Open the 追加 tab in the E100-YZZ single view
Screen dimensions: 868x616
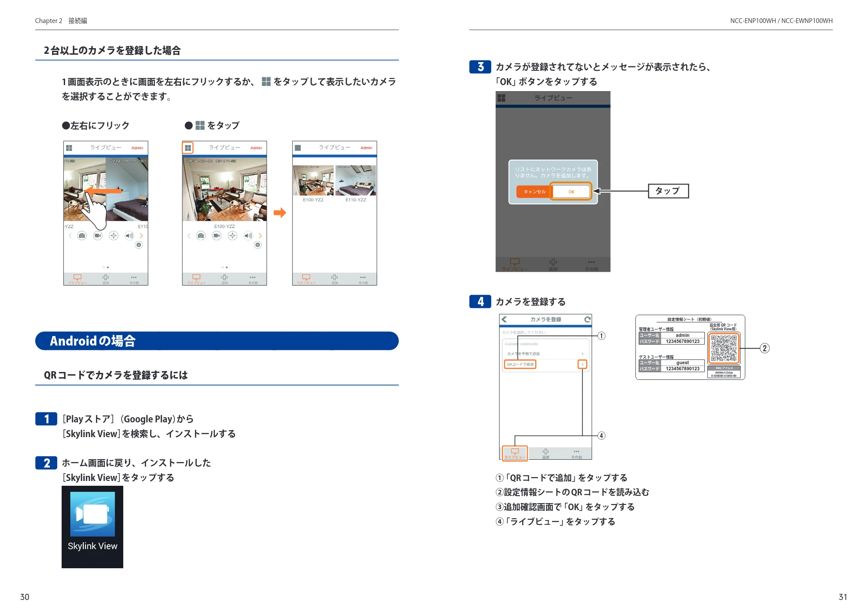coord(224,279)
